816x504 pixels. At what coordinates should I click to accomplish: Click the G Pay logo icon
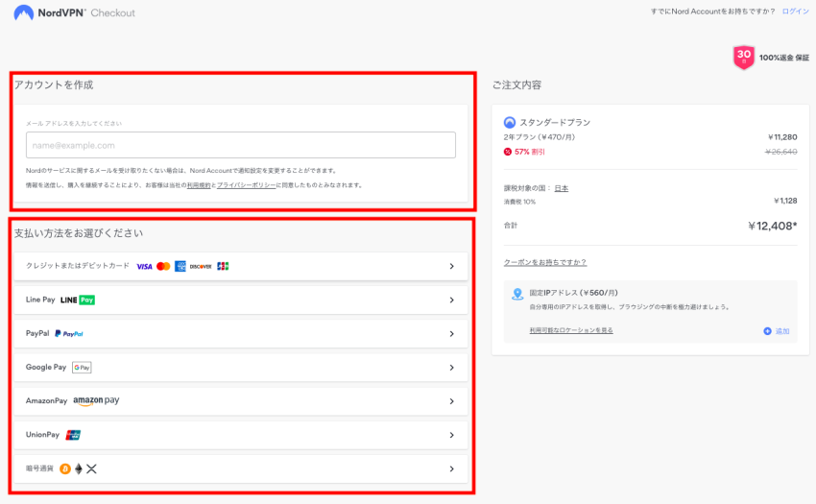tap(82, 368)
